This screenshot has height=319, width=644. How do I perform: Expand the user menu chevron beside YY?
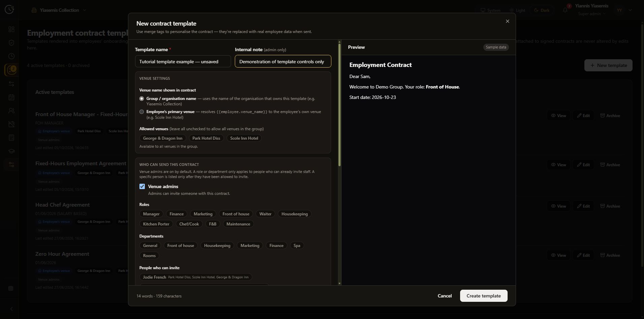pyautogui.click(x=630, y=10)
